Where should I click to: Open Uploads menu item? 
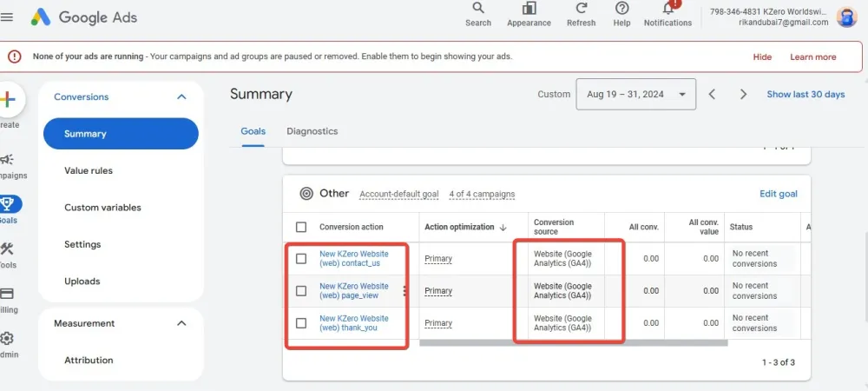[x=82, y=282]
